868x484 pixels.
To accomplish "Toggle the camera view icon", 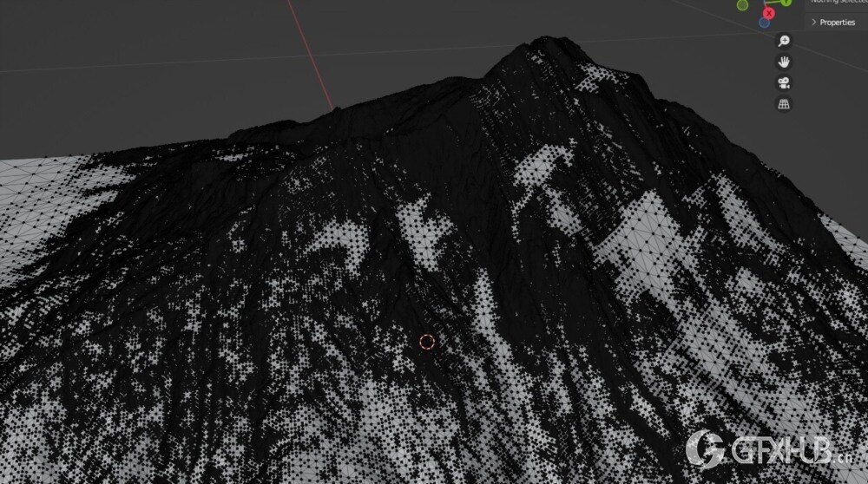I will [784, 82].
